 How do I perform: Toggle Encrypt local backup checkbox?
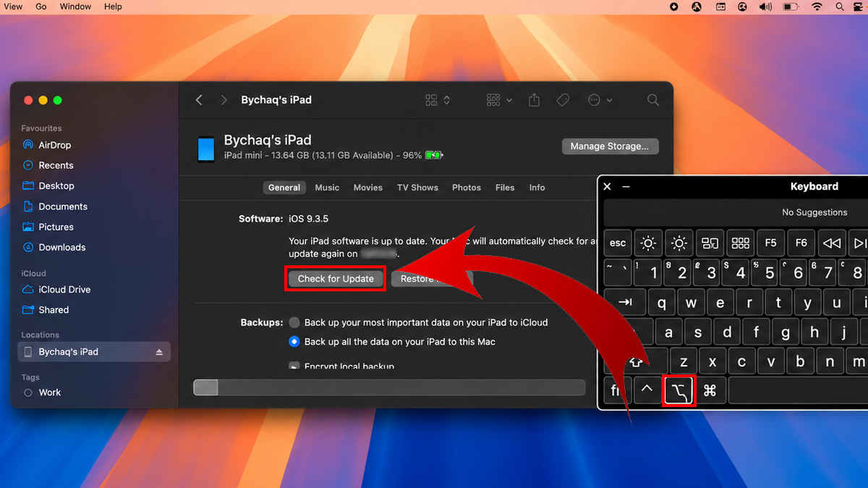coord(294,367)
